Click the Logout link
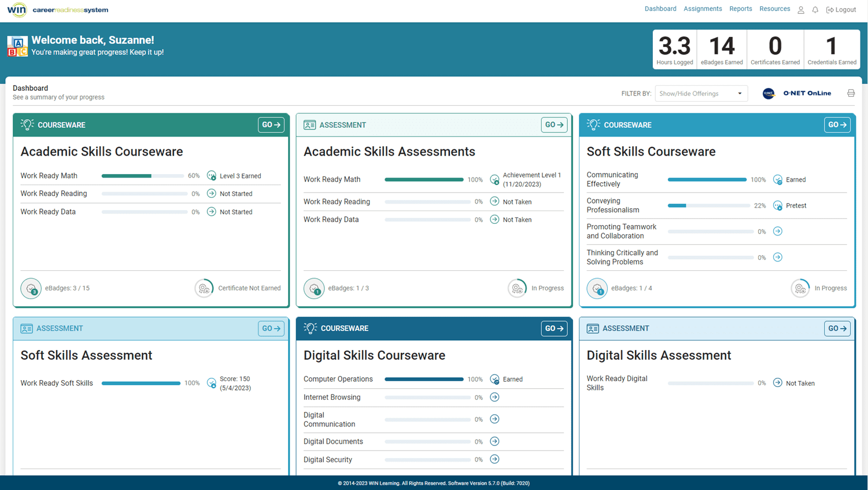The height and width of the screenshot is (490, 868). tap(841, 10)
